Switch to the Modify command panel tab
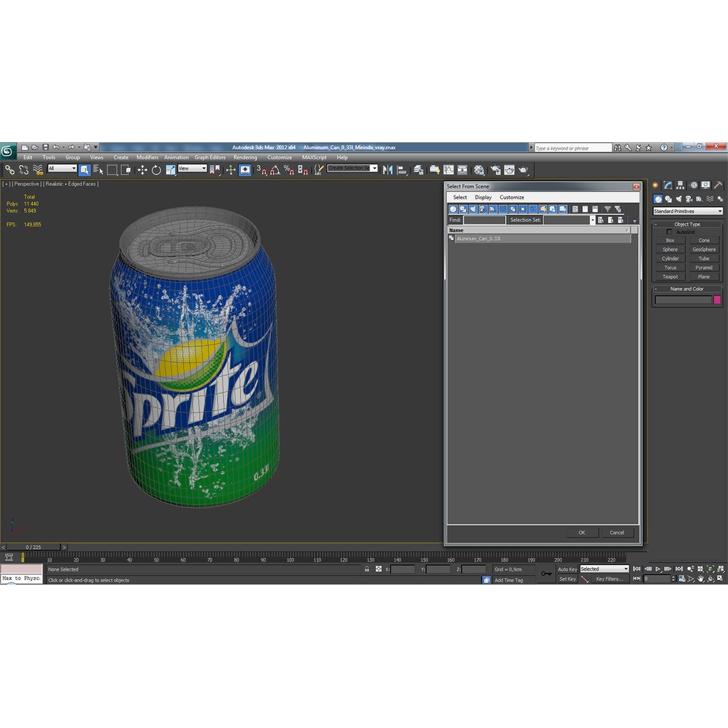This screenshot has height=728, width=728. [x=668, y=185]
